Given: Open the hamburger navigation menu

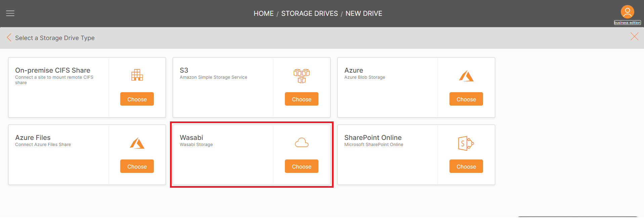Looking at the screenshot, I should click(x=10, y=13).
